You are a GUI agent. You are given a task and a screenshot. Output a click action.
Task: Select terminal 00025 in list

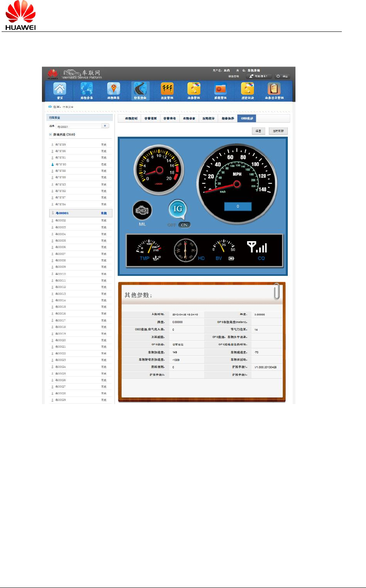(81, 373)
